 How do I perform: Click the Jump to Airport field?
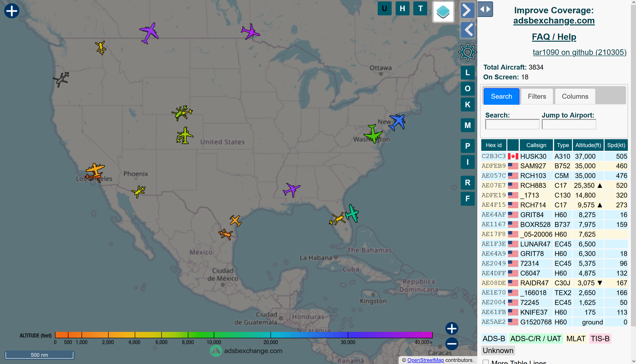[569, 124]
